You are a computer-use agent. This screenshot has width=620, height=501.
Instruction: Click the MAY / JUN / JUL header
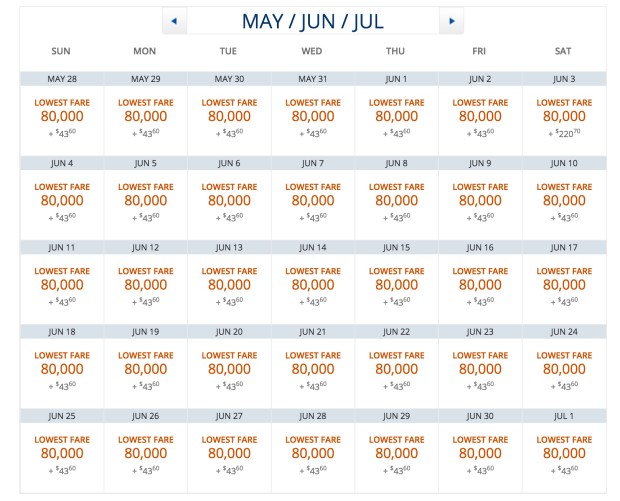pyautogui.click(x=312, y=20)
